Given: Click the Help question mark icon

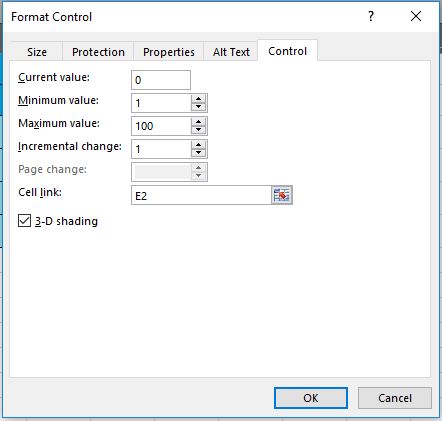Looking at the screenshot, I should point(371,16).
